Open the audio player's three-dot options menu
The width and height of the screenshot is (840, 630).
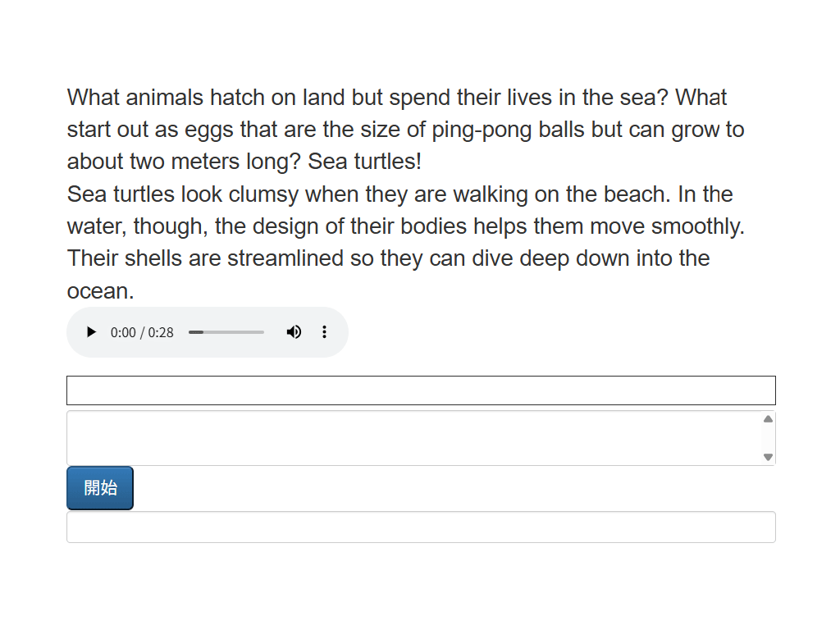(324, 332)
